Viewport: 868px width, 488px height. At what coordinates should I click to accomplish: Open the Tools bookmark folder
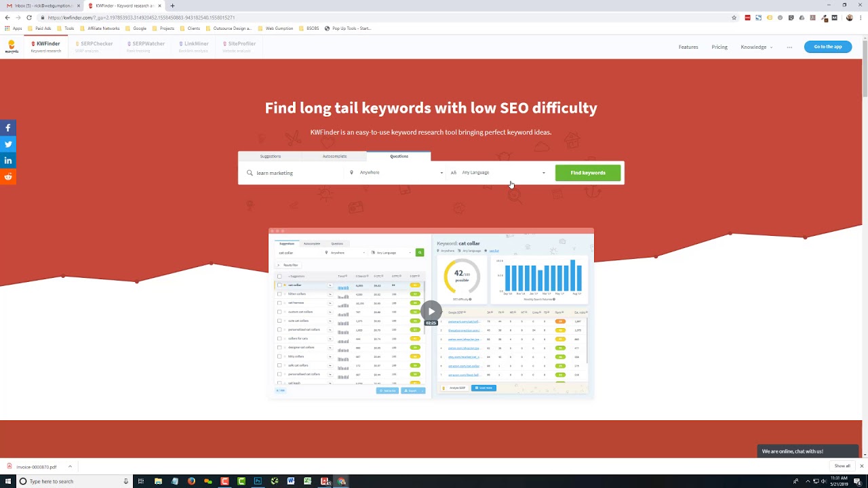65,28
